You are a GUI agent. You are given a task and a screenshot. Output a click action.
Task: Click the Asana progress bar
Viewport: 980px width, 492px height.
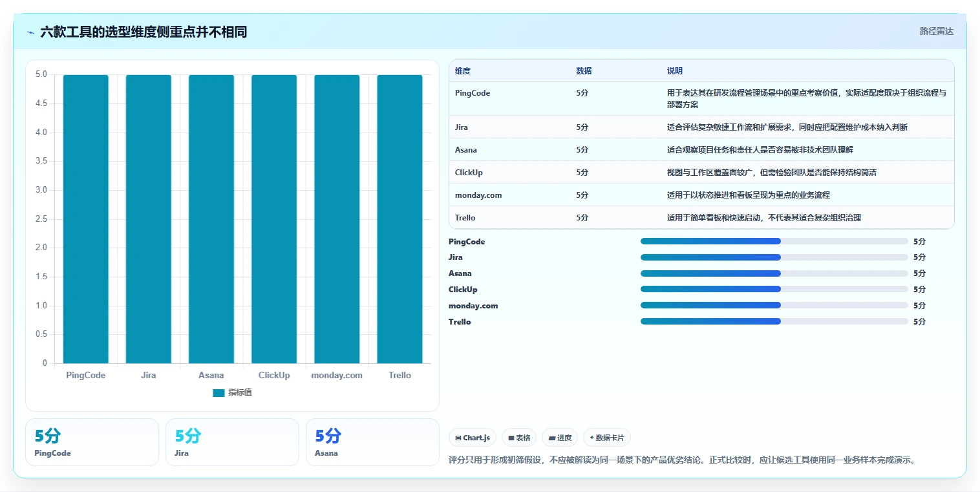point(774,273)
